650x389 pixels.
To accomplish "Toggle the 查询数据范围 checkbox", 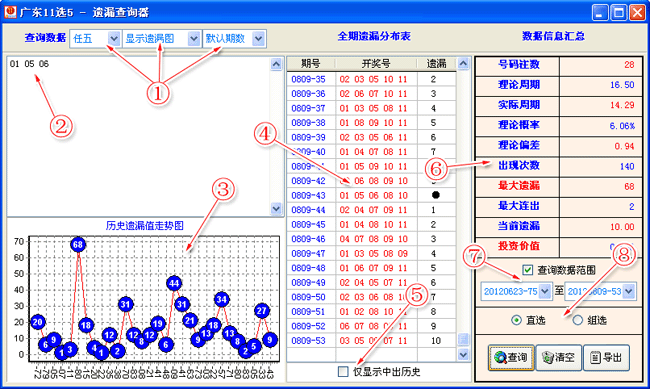I will click(527, 270).
